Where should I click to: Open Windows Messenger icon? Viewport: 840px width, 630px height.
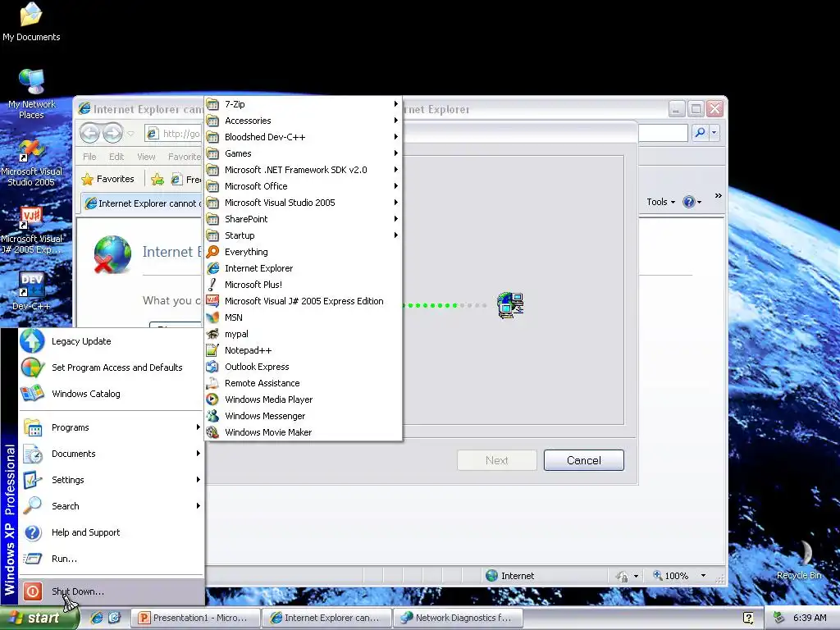tap(212, 416)
